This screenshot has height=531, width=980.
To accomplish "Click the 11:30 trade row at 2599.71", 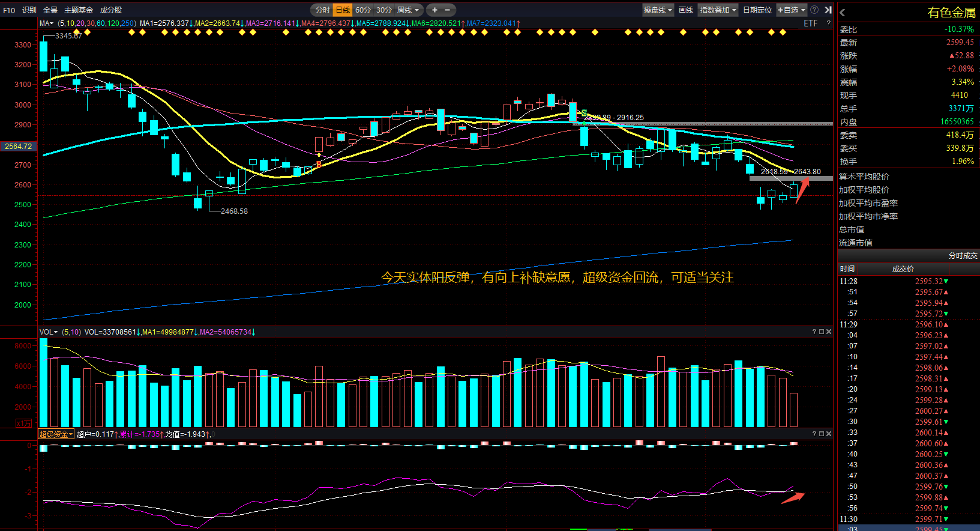I will [x=908, y=519].
